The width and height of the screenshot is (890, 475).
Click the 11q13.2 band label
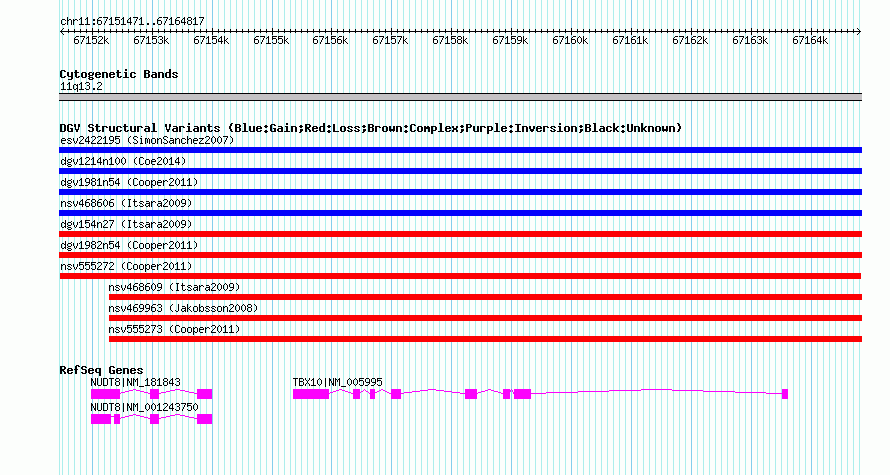81,86
